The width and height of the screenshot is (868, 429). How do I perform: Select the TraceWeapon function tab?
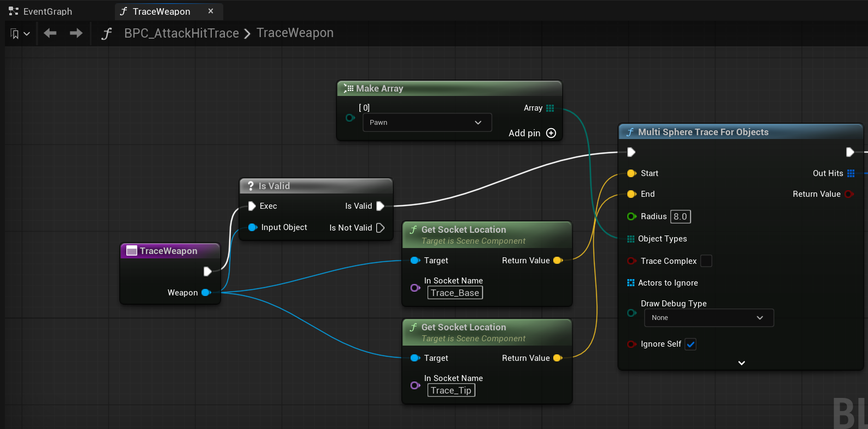pos(161,11)
